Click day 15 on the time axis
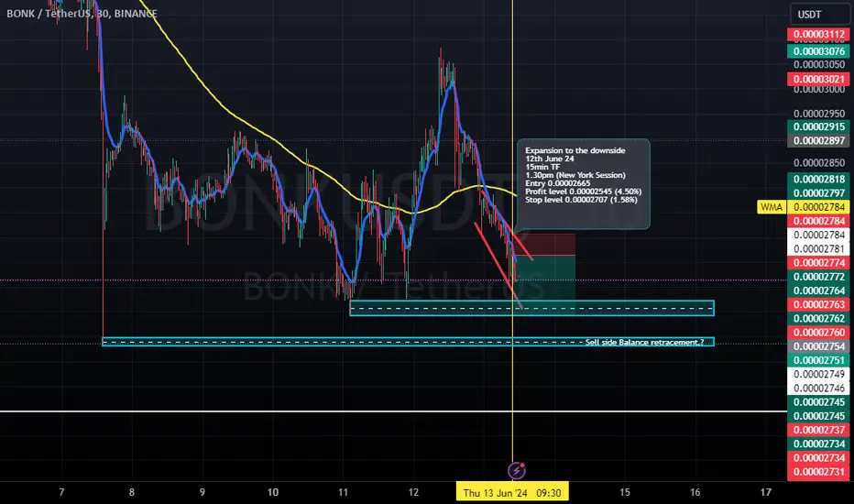This screenshot has width=854, height=504. coord(625,492)
